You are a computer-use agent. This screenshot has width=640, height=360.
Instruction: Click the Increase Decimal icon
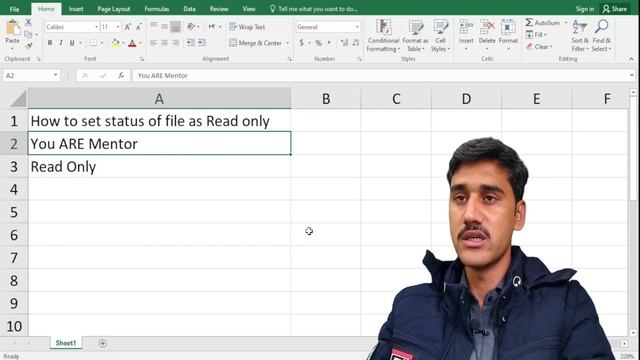pos(344,42)
